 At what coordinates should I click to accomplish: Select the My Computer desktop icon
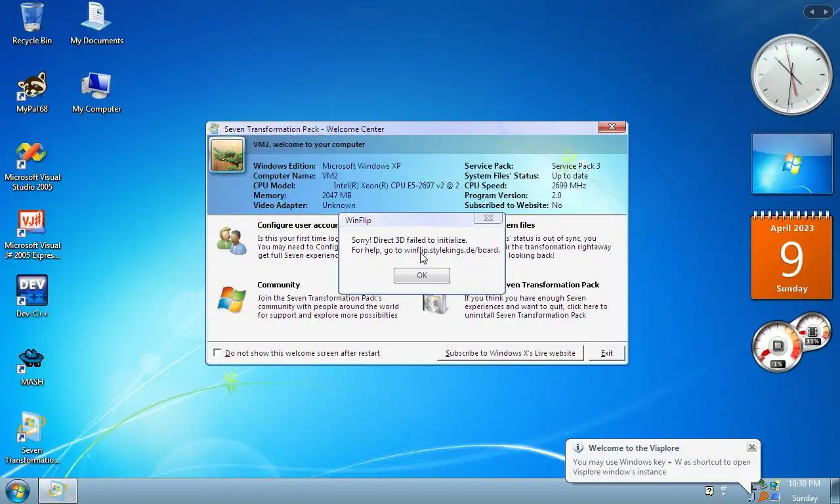(96, 93)
